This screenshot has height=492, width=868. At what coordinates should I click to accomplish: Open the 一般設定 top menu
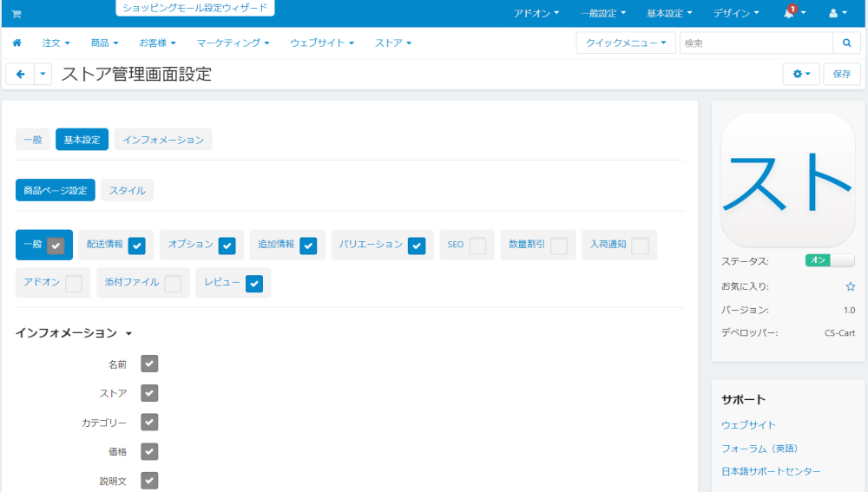pyautogui.click(x=603, y=13)
